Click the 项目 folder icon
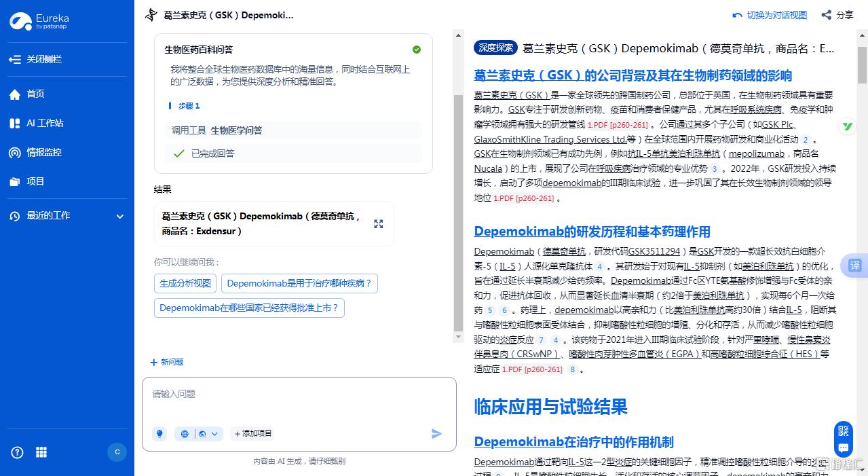Screen dimensions: 868x476 click(15, 182)
